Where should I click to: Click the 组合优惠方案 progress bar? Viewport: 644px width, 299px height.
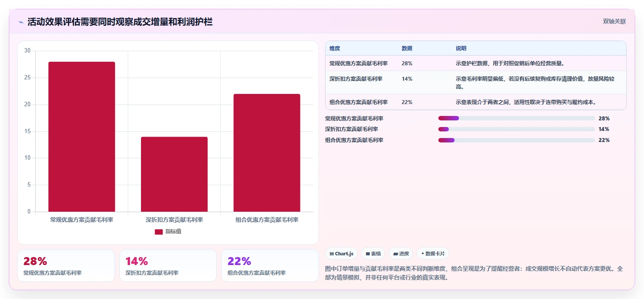[517, 140]
